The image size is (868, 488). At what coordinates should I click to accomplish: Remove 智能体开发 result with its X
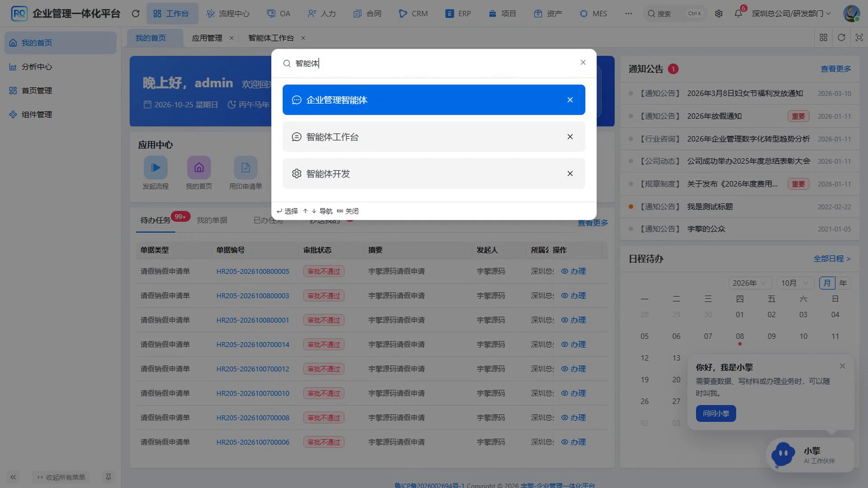(x=570, y=174)
